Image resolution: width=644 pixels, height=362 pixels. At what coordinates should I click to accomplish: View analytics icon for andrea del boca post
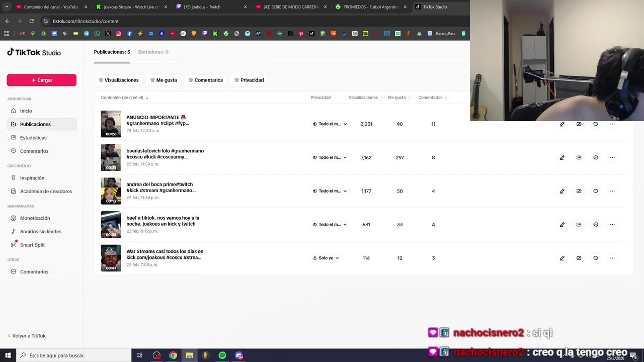point(579,191)
